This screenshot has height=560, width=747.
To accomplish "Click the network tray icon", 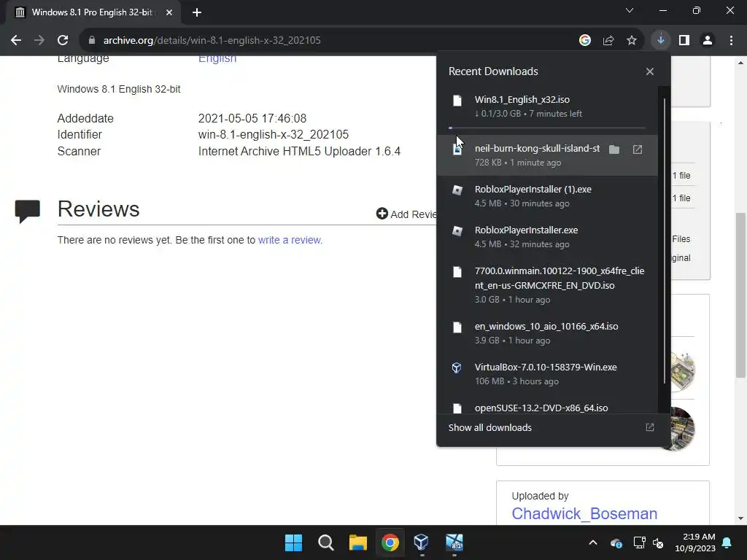I will (639, 542).
